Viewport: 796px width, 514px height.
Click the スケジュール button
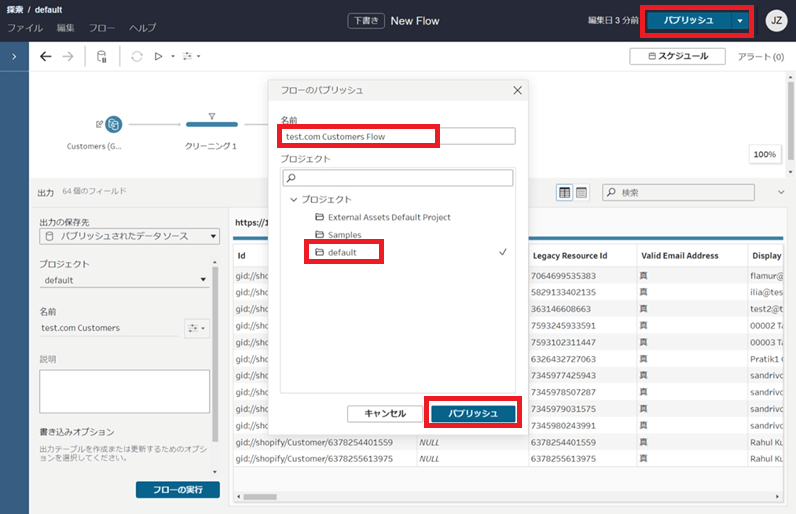[x=677, y=56]
